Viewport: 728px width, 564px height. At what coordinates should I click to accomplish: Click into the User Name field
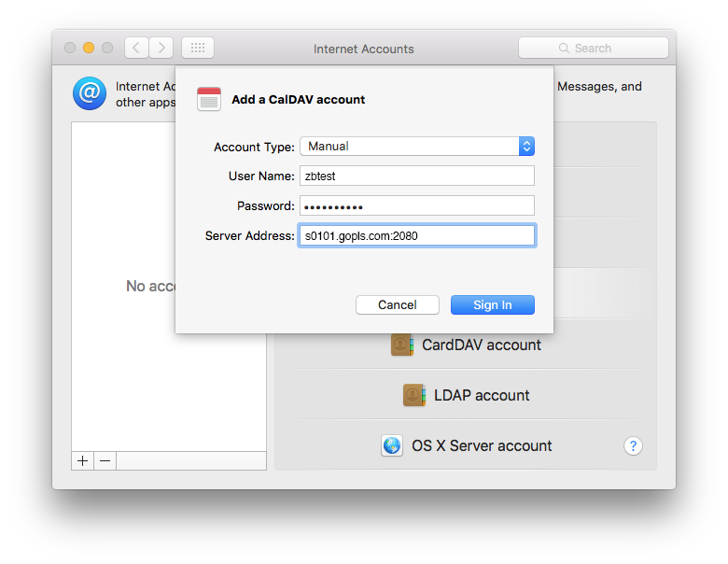pos(416,176)
